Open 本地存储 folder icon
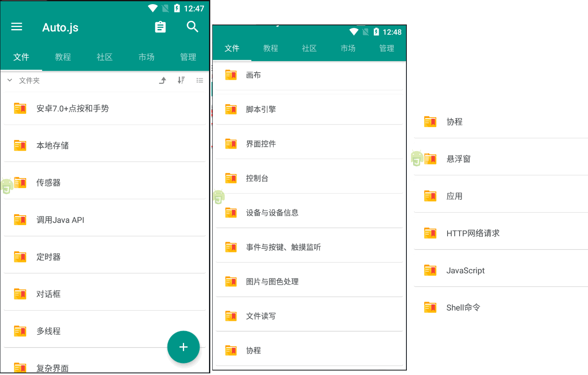 [20, 145]
